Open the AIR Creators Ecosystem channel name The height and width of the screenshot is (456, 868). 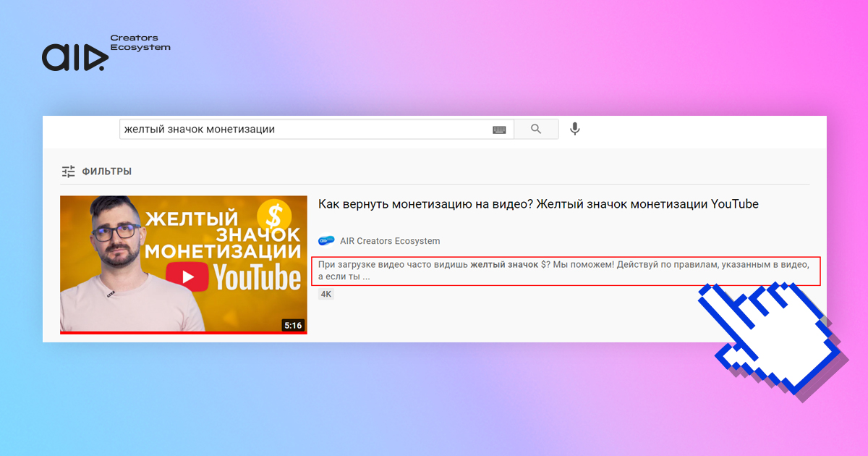pyautogui.click(x=390, y=241)
